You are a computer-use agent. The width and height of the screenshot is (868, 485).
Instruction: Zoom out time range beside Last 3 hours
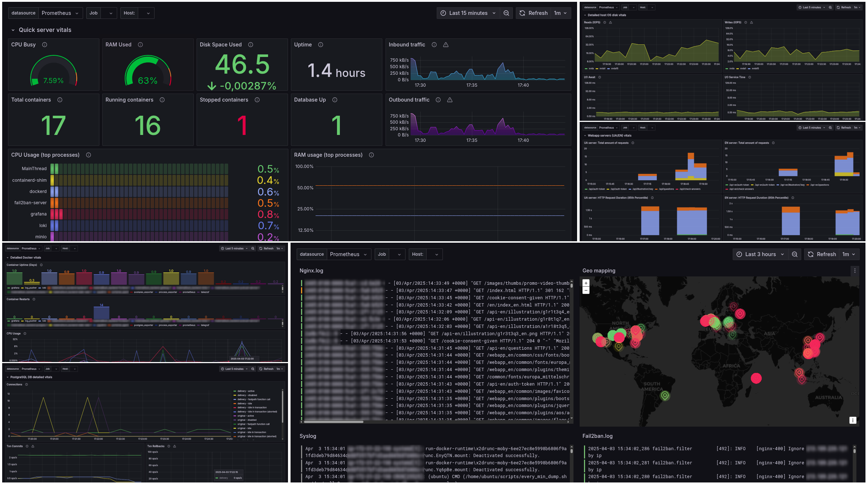pos(795,254)
